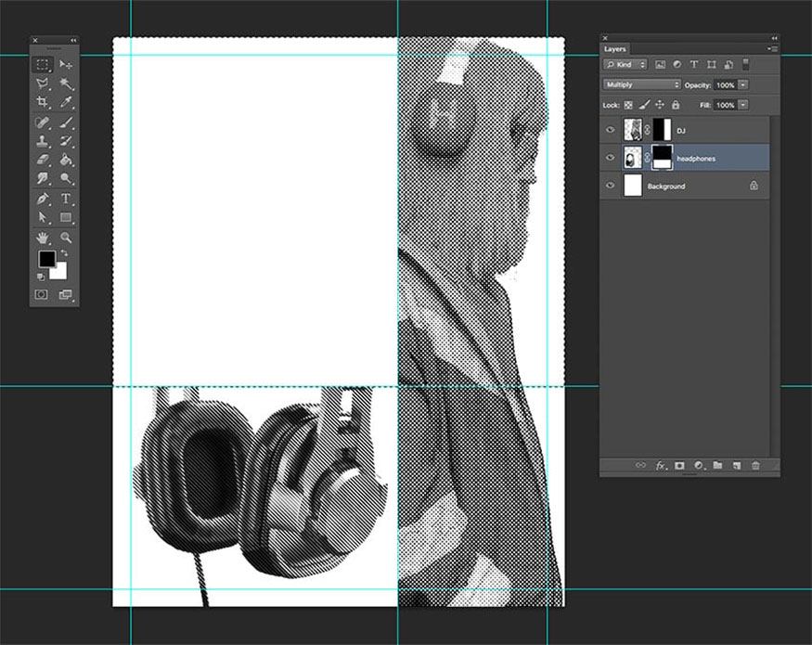Expand the Opacity slider dropdown arrow
Viewport: 812px width, 645px height.
(x=743, y=84)
